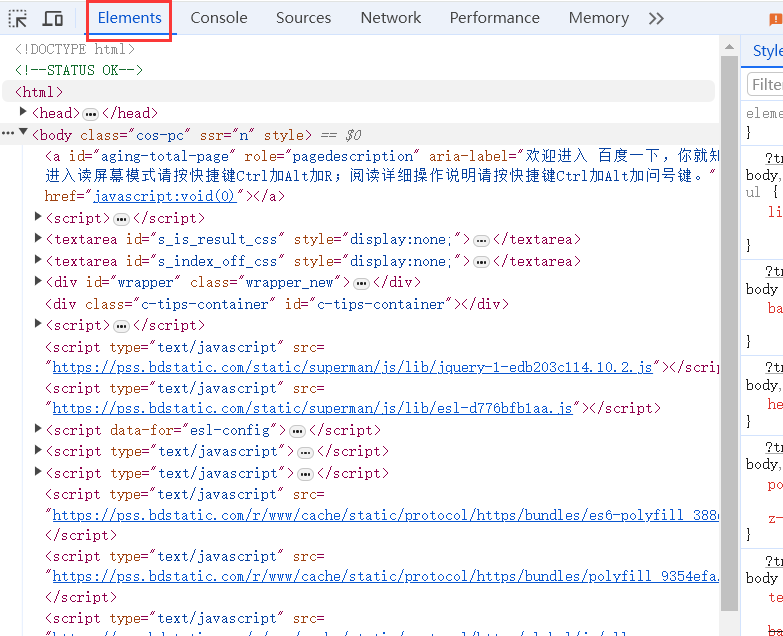Image resolution: width=783 pixels, height=636 pixels.
Task: Activate the inspect element picker icon
Action: coord(17,18)
